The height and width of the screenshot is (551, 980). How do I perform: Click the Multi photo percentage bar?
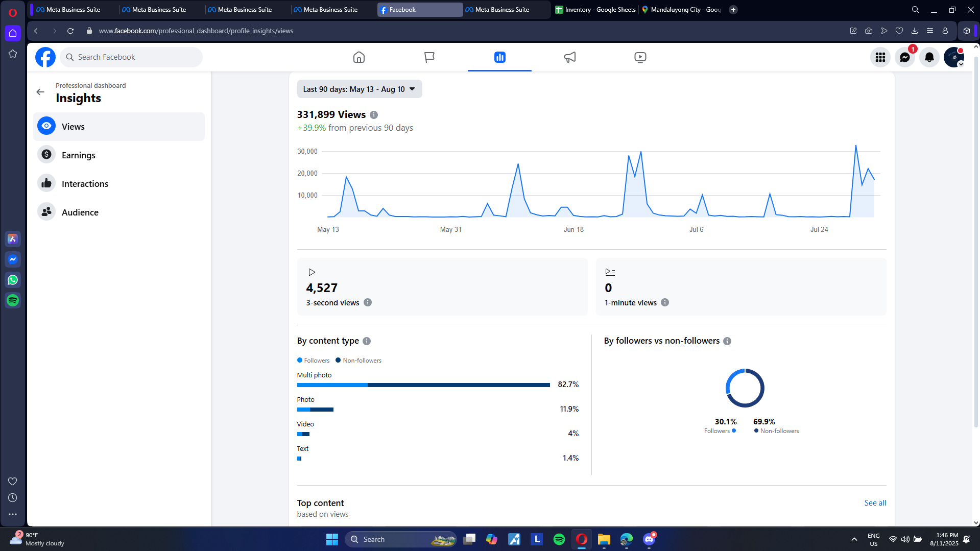[x=423, y=385]
